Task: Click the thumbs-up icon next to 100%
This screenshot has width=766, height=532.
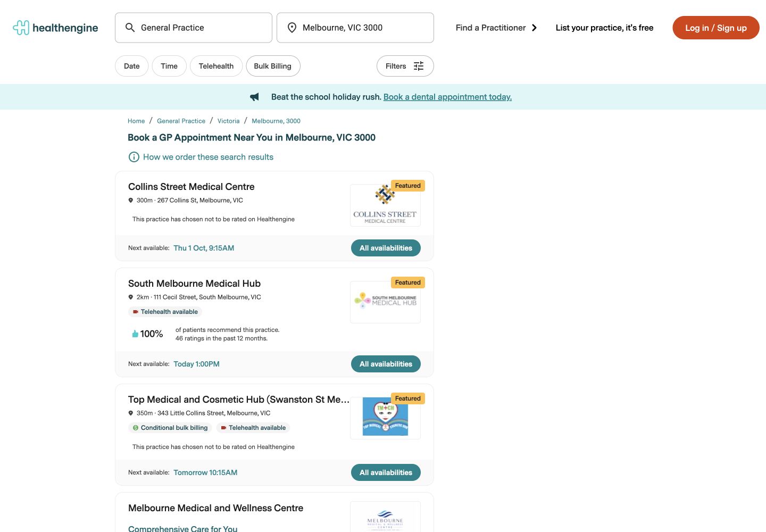Action: click(135, 334)
